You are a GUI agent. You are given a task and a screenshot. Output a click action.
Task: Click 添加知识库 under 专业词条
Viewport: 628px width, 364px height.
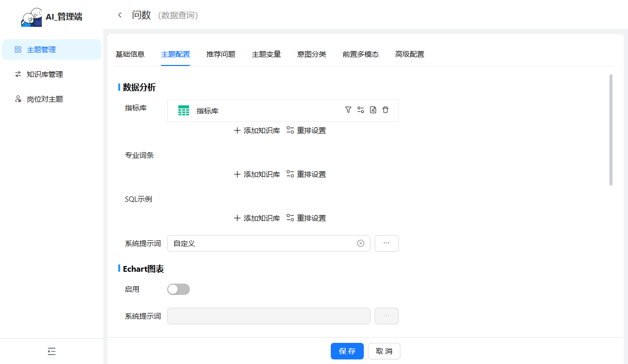pyautogui.click(x=257, y=174)
